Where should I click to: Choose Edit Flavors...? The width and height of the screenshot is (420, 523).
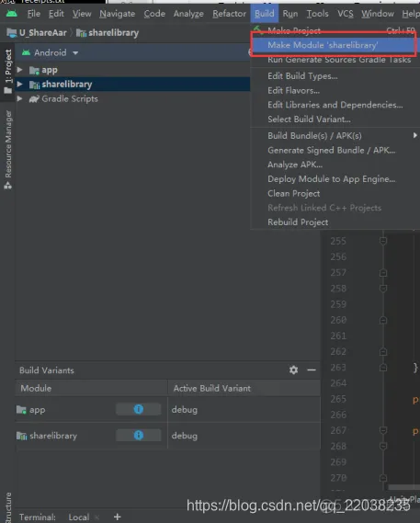point(335,90)
